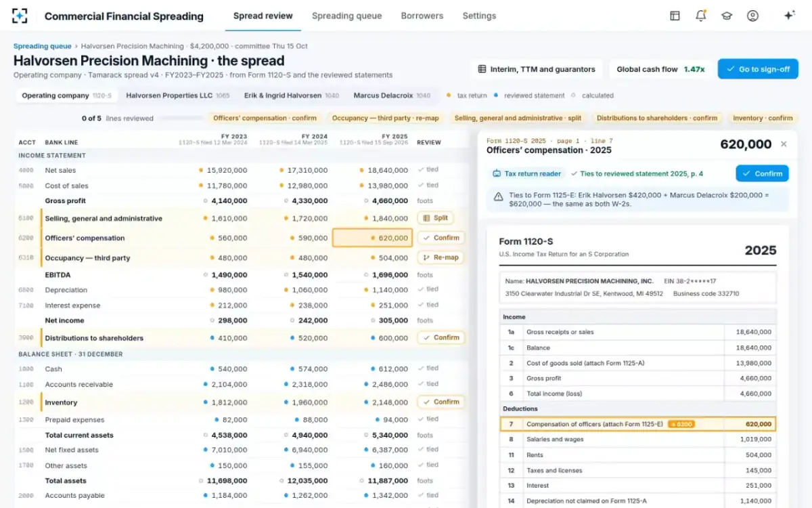Screen dimensions: 812x508
Task: Confirm the Inventory row
Action: click(441, 402)
